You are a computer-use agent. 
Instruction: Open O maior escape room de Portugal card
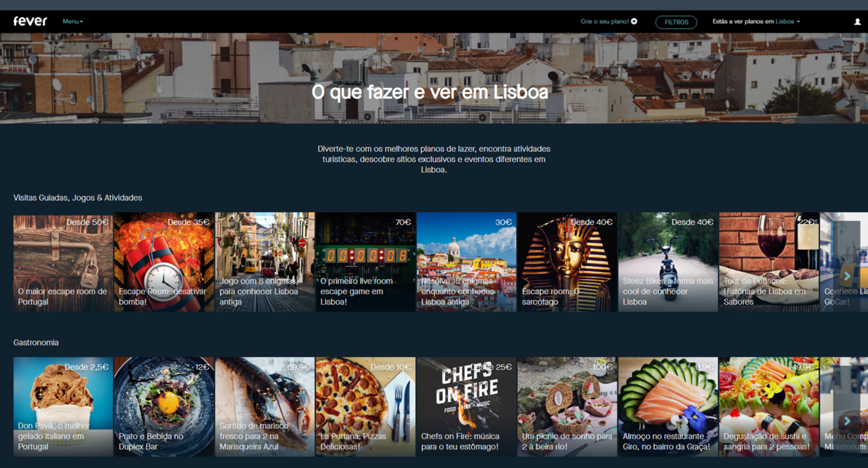click(x=63, y=262)
